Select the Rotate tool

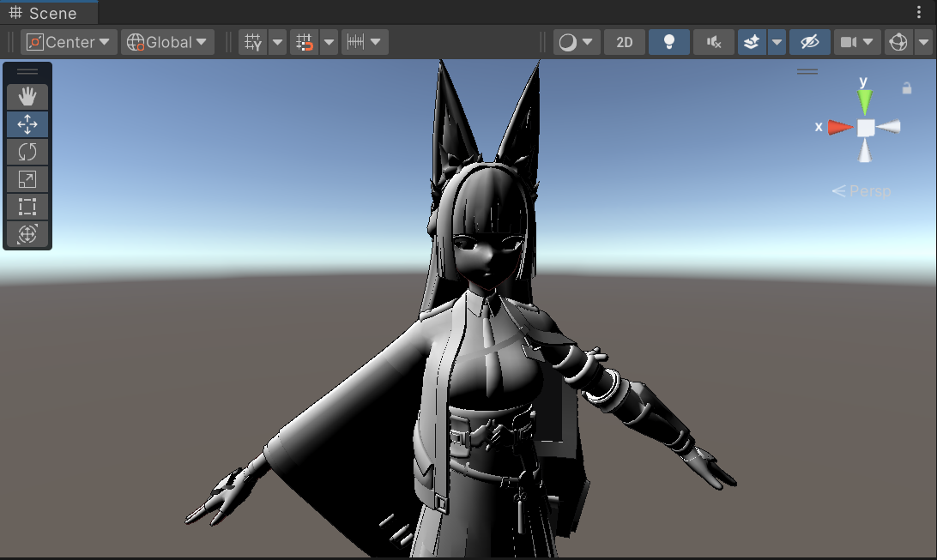27,152
